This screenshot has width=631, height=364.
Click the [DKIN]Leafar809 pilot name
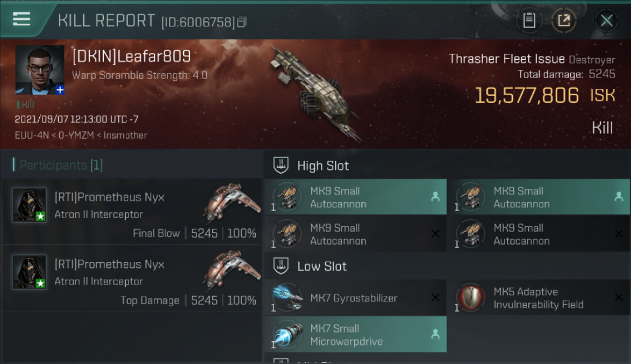131,57
